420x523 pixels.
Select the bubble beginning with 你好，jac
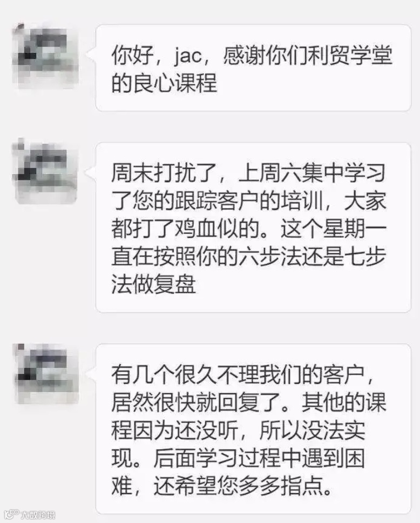[x=253, y=68]
